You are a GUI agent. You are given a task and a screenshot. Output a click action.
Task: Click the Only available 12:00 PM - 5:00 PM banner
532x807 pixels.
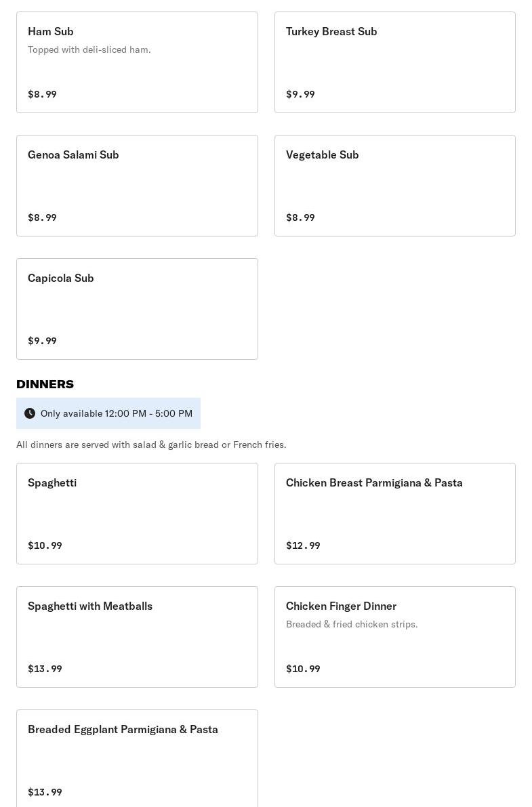pyautogui.click(x=108, y=413)
